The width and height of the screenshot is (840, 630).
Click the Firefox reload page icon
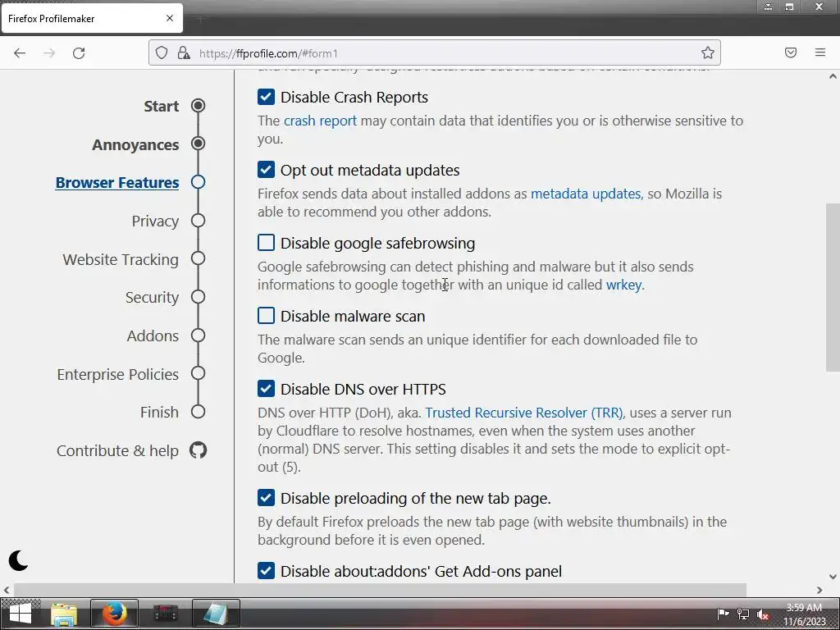[x=79, y=53]
